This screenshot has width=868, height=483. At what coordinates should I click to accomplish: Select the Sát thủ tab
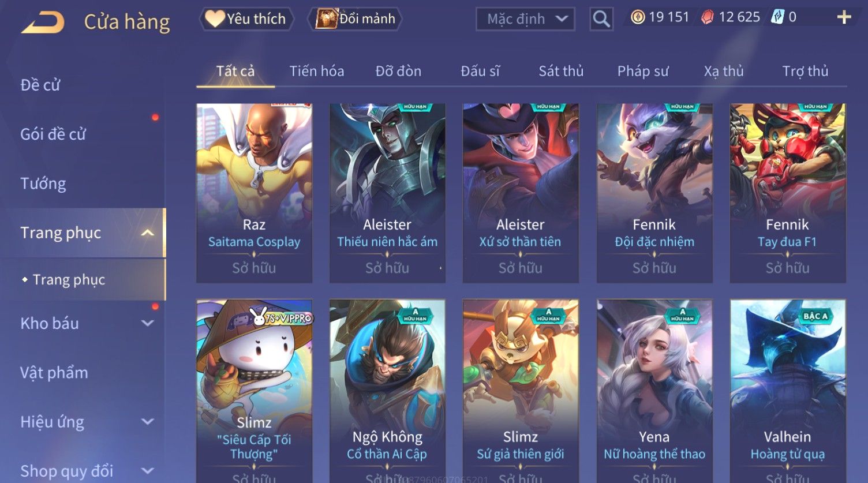tap(561, 71)
